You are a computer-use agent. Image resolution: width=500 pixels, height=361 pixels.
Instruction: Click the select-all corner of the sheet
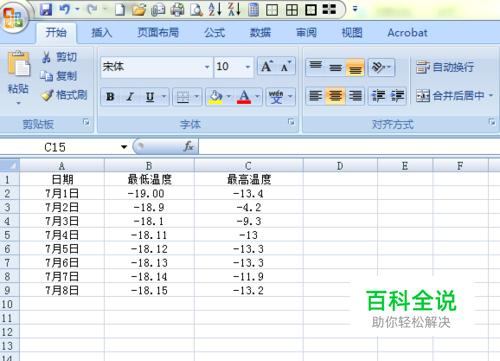pos(10,165)
